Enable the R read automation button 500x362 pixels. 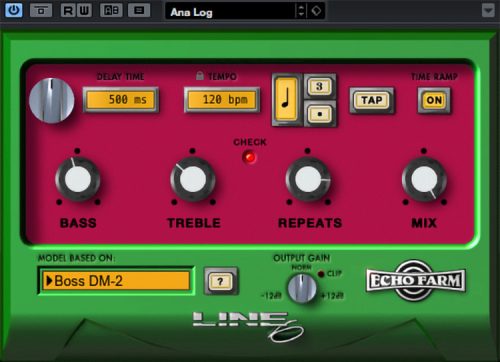click(68, 11)
